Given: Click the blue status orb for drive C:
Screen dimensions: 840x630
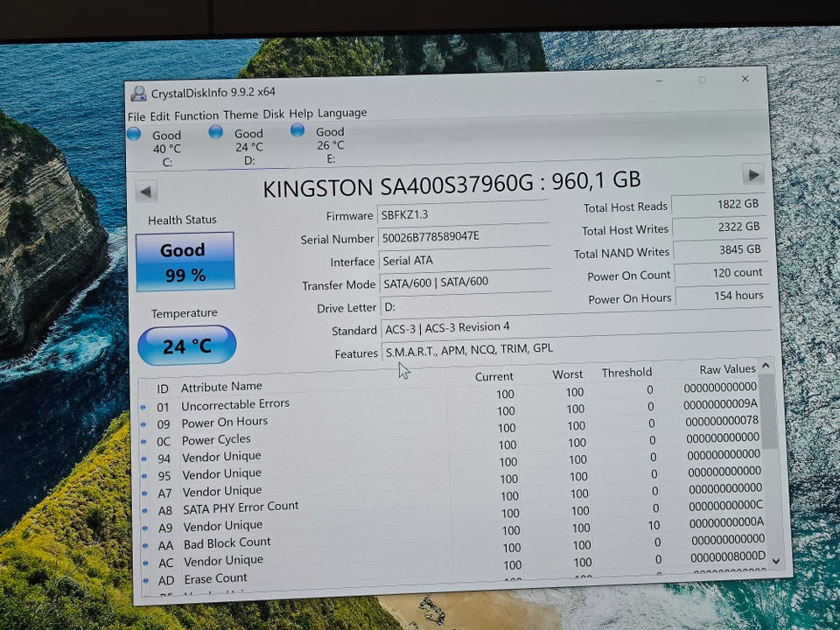Looking at the screenshot, I should click(134, 133).
